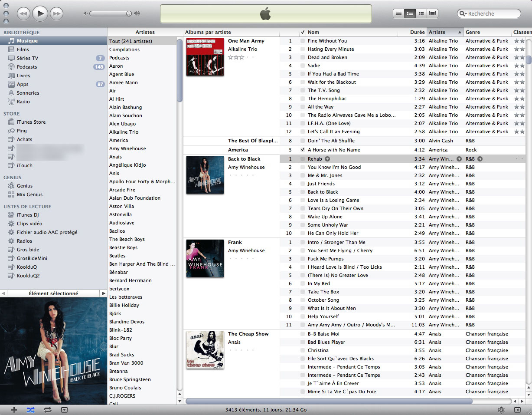Switch to song list view icon
Viewport: 532px width, 415px height.
pyautogui.click(x=398, y=13)
